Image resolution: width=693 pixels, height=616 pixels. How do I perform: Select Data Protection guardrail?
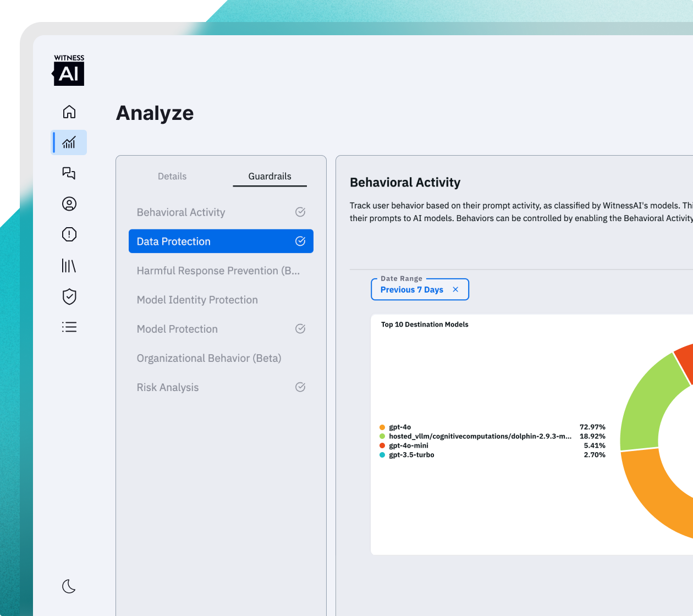221,241
